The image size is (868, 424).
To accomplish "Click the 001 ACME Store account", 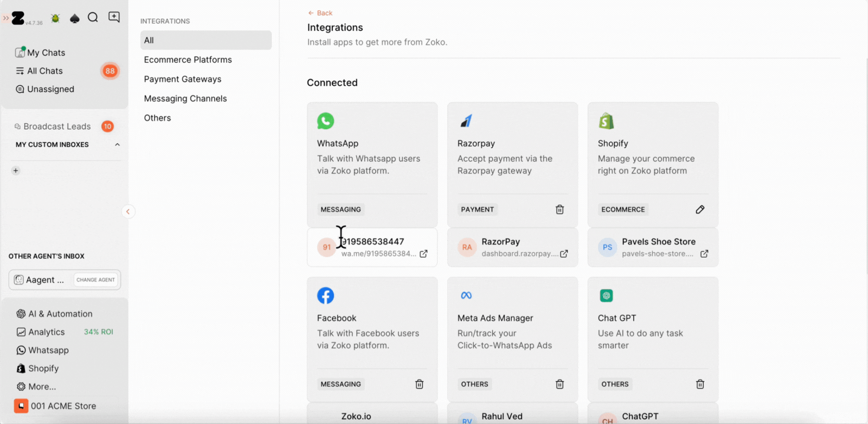I will point(55,406).
